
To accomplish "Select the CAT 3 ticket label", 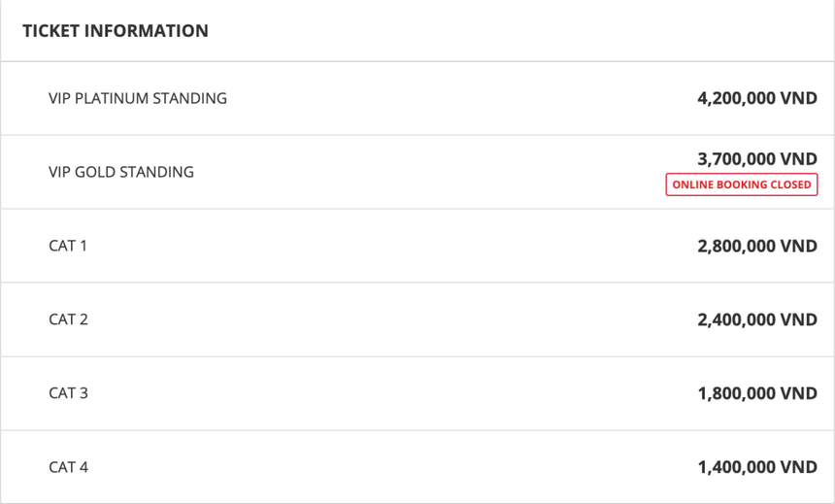I will [x=68, y=393].
